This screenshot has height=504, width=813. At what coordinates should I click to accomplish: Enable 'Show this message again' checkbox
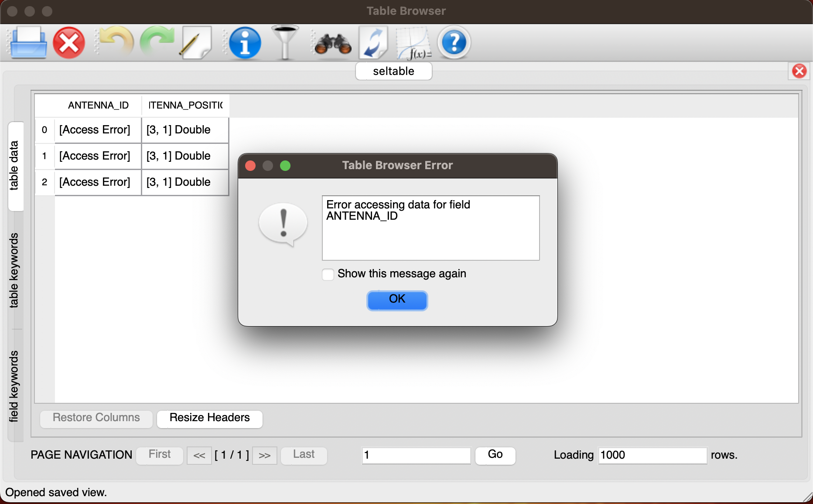(328, 274)
